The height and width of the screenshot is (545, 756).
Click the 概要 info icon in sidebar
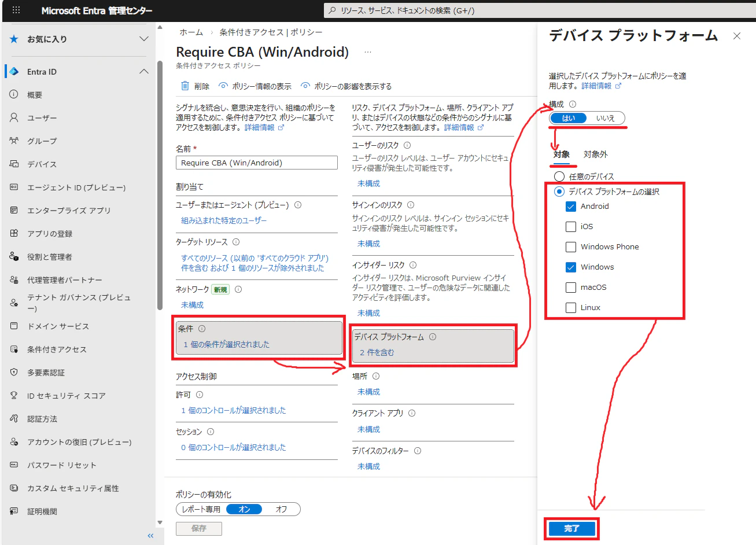coord(14,94)
